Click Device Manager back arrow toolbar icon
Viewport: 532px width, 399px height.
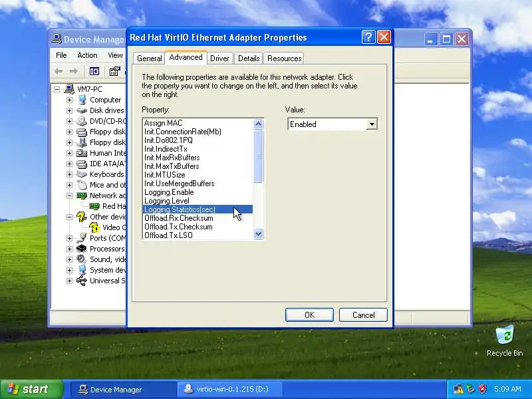(59, 71)
